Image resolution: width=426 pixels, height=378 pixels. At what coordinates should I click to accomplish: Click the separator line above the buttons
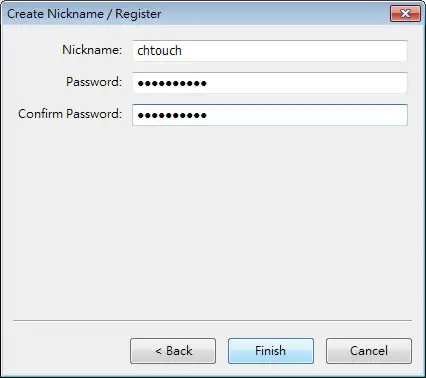tap(212, 321)
